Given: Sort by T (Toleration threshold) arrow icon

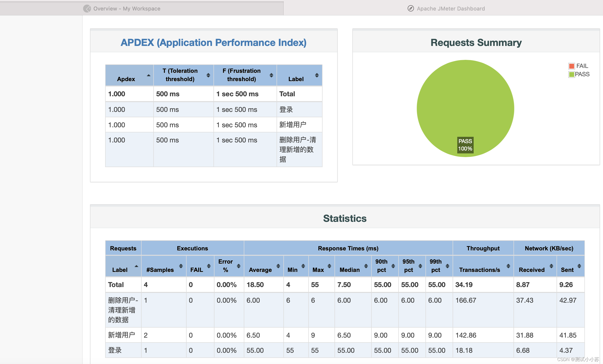Looking at the screenshot, I should [208, 75].
